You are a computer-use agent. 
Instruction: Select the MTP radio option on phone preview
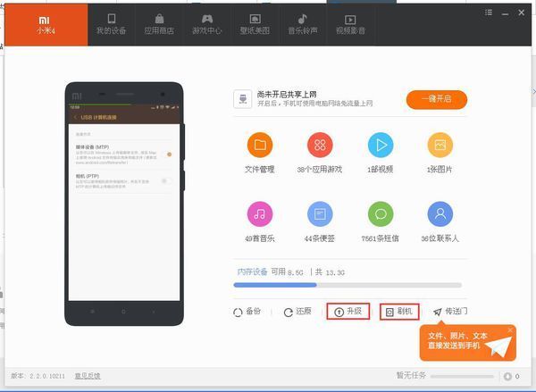[x=169, y=154]
